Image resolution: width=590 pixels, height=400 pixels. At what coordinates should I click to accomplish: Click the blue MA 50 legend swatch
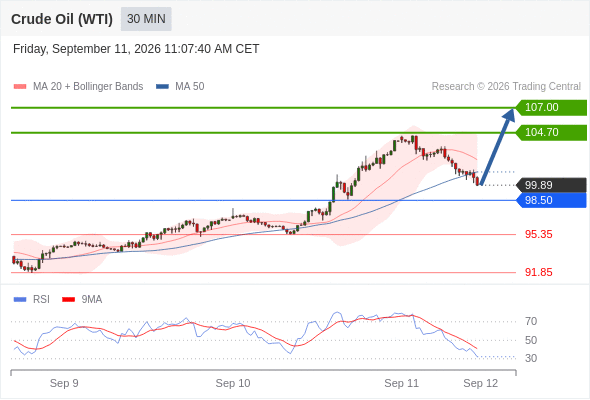(x=162, y=87)
